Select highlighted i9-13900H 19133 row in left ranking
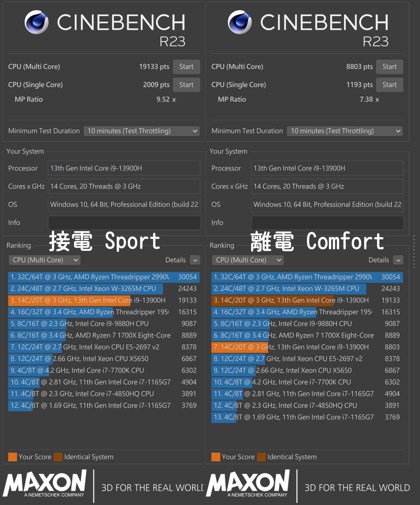420x505 pixels. [x=104, y=300]
